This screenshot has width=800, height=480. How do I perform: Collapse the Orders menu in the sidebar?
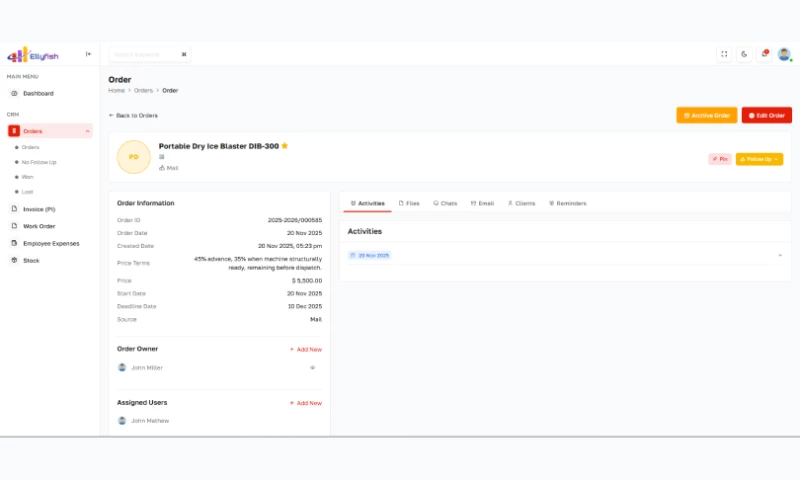pyautogui.click(x=87, y=131)
